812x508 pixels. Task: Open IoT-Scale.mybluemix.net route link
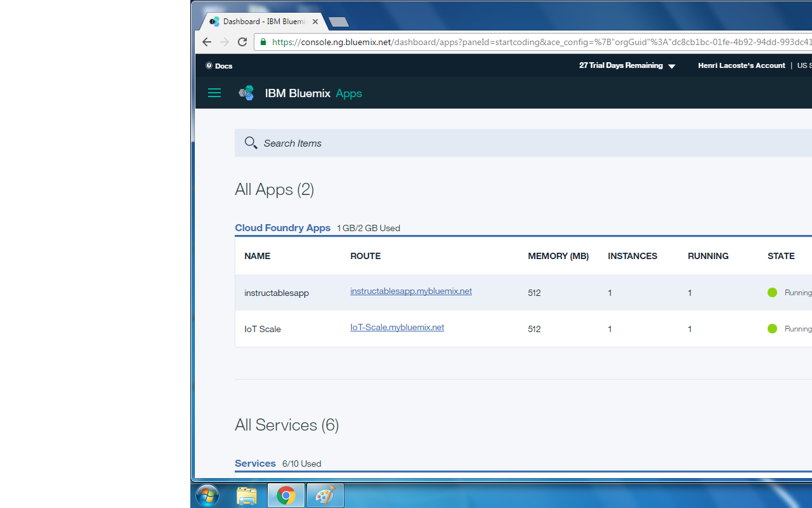[397, 328]
